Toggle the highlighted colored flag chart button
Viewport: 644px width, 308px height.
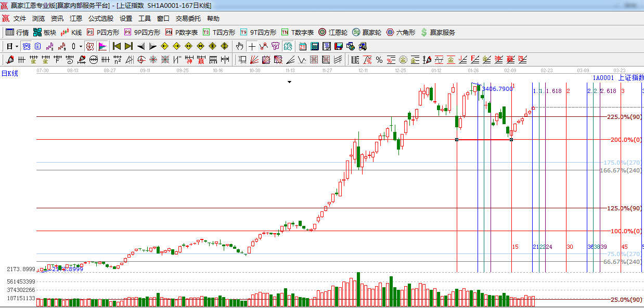pyautogui.click(x=102, y=46)
